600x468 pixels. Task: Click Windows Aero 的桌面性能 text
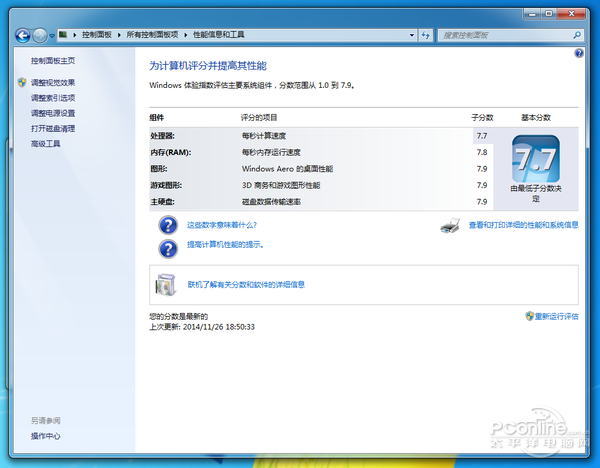[287, 169]
